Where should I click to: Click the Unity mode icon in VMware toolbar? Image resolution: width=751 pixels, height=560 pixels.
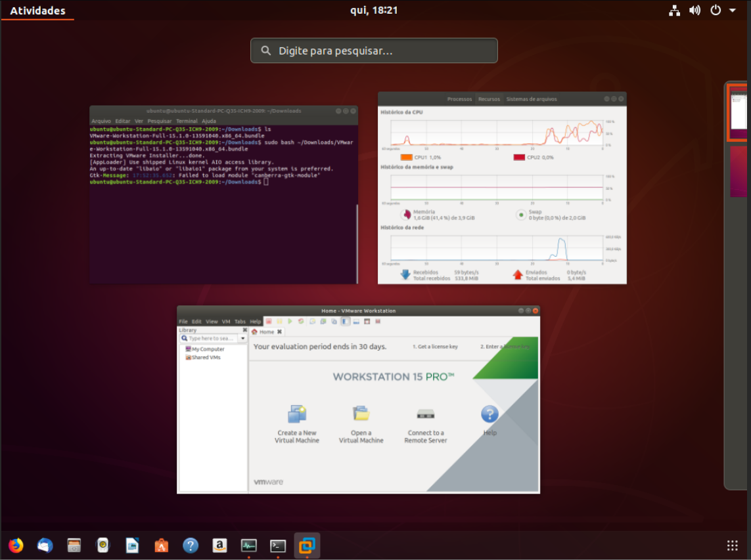(x=378, y=321)
